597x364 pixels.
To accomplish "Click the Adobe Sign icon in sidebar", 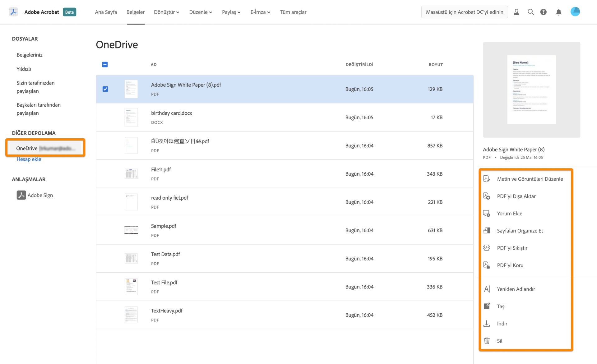I will coord(21,195).
